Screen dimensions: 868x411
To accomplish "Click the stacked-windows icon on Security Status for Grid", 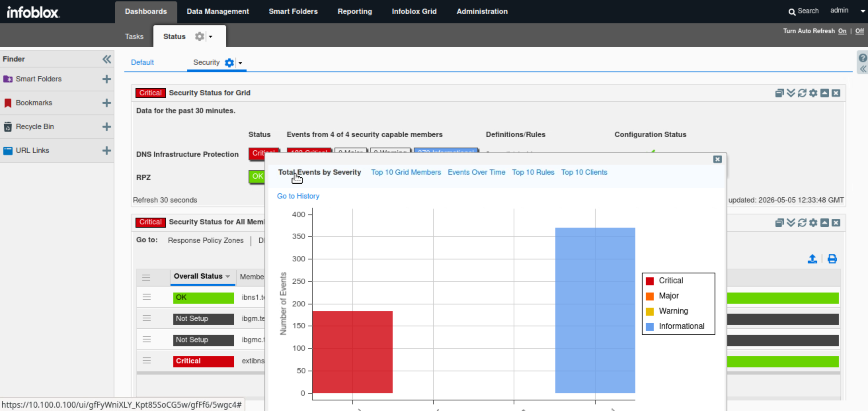I will (779, 93).
